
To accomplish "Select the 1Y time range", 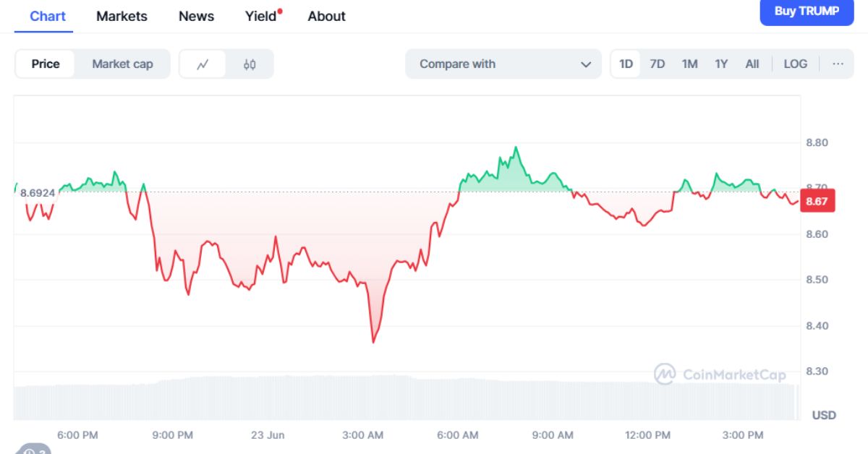I will pyautogui.click(x=721, y=64).
